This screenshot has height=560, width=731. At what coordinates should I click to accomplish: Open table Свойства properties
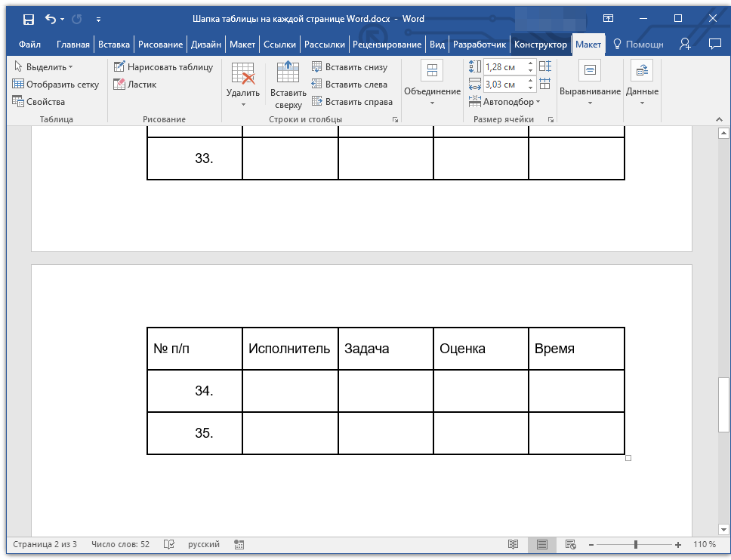(x=39, y=102)
